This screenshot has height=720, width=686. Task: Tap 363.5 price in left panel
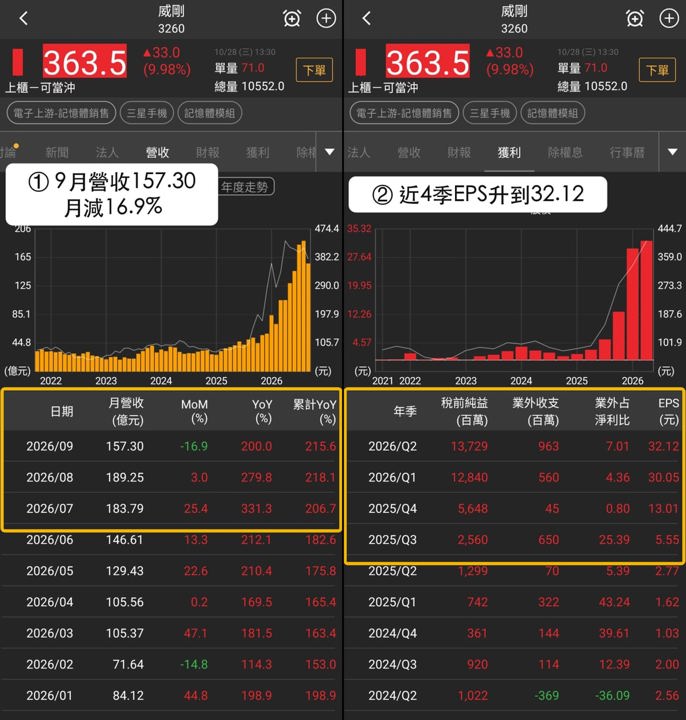tap(84, 62)
